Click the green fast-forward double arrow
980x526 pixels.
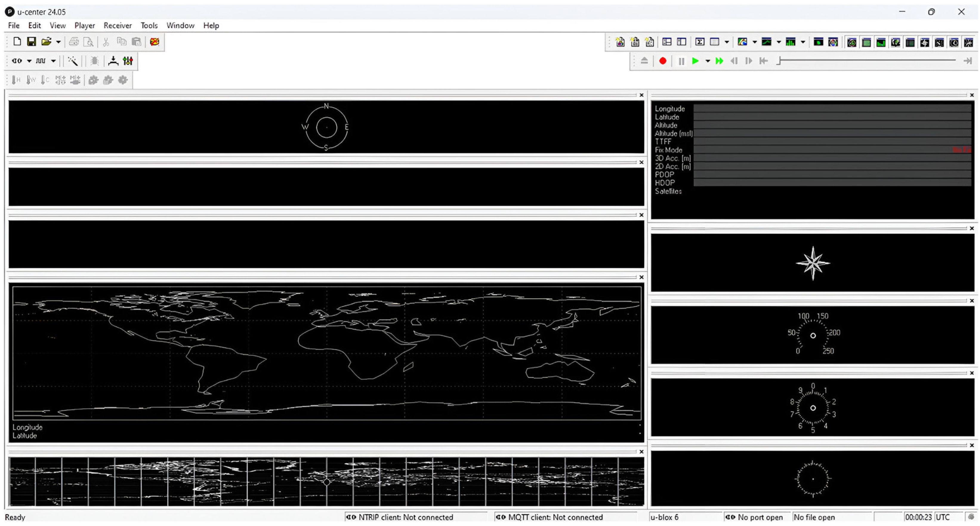719,61
